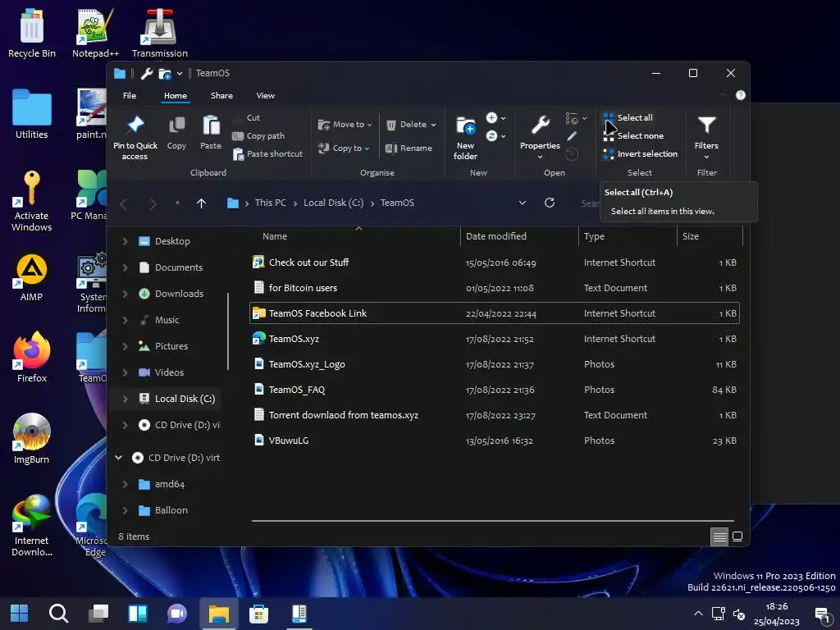Image resolution: width=840 pixels, height=630 pixels.
Task: Open the quick access toolbar customize dropdown
Action: coord(180,73)
